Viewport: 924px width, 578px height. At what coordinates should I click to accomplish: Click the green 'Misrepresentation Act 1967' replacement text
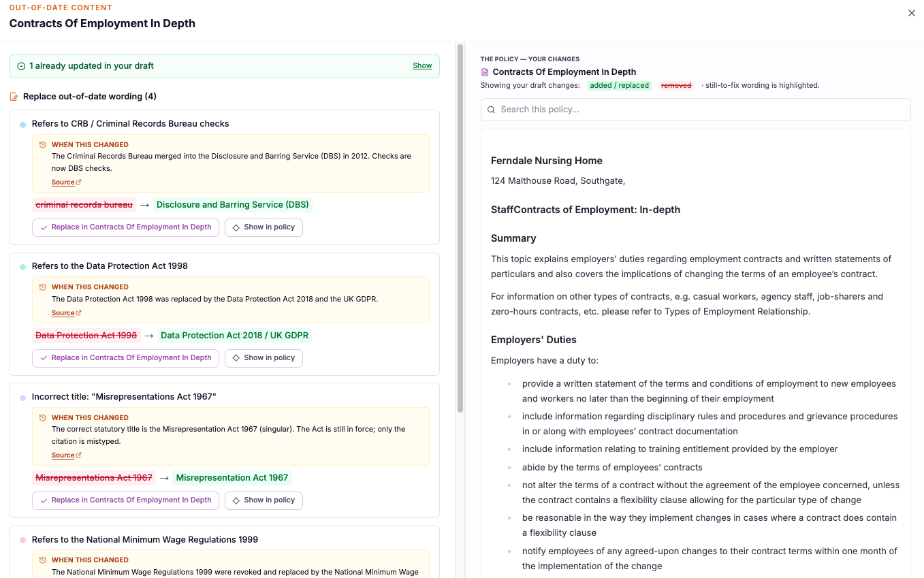232,478
